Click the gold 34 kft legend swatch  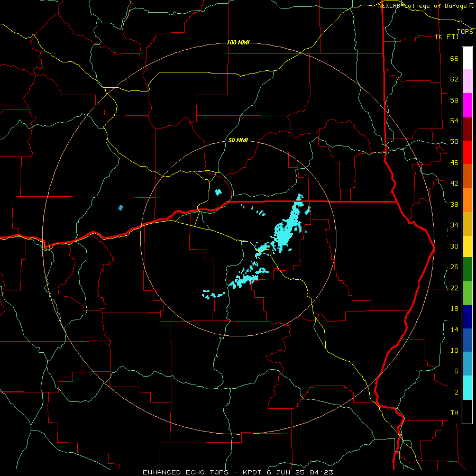[x=467, y=224]
